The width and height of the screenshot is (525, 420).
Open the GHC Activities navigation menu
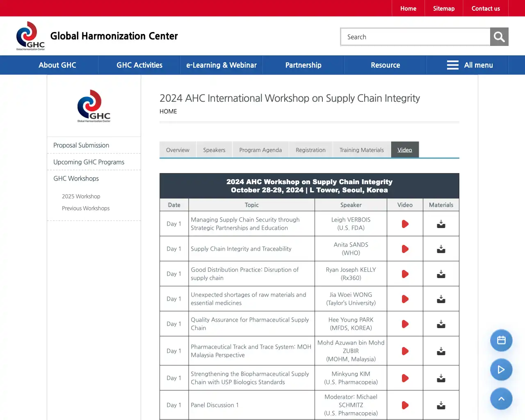click(x=139, y=65)
